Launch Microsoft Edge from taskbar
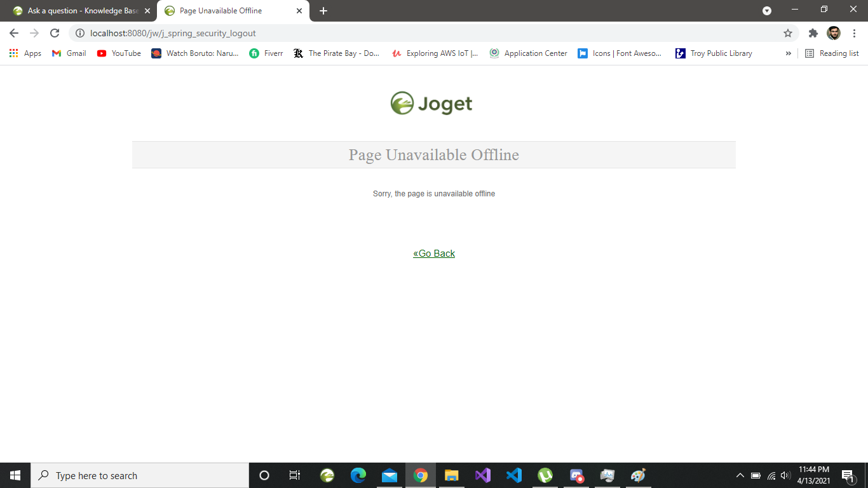The width and height of the screenshot is (868, 488). (358, 475)
